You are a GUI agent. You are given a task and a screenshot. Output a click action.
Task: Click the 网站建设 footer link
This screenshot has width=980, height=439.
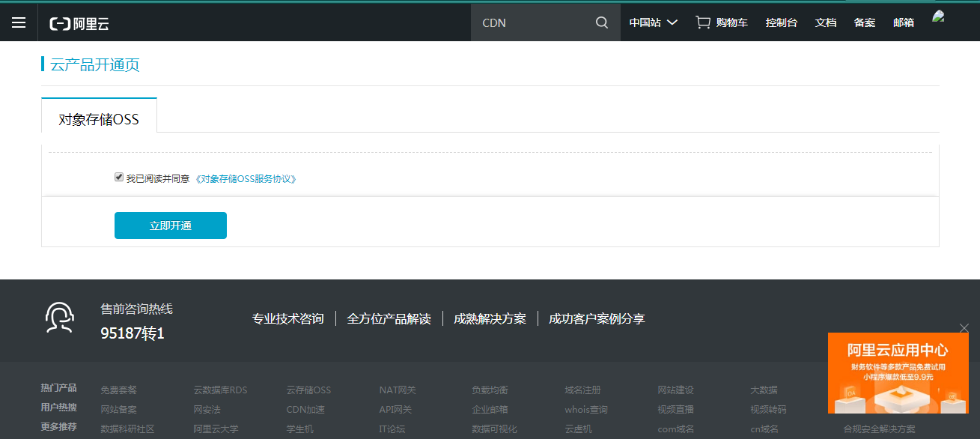click(676, 390)
